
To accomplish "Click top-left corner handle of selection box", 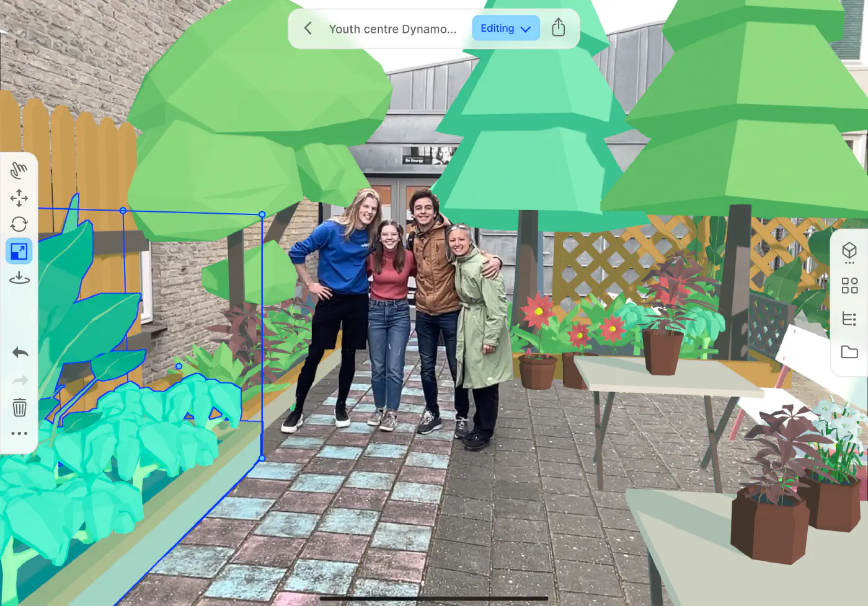I will tap(123, 211).
